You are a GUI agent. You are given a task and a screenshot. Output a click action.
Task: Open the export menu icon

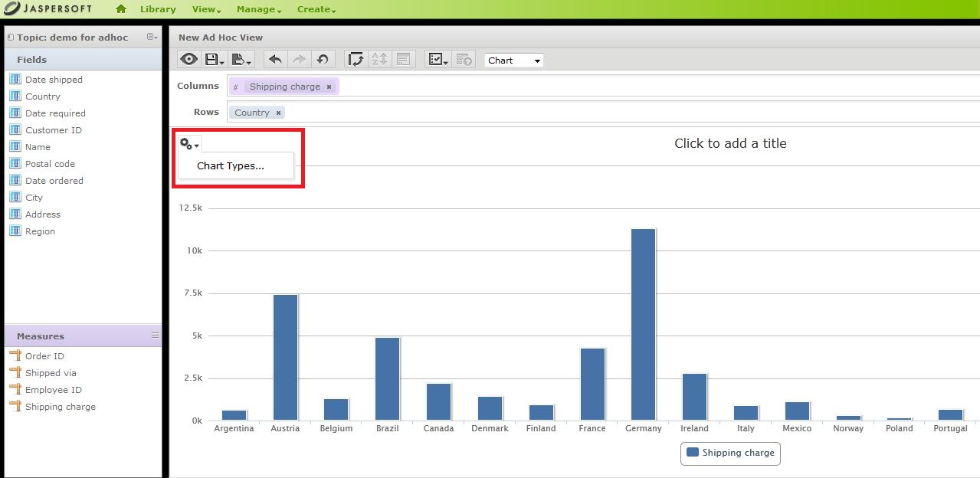pos(241,60)
